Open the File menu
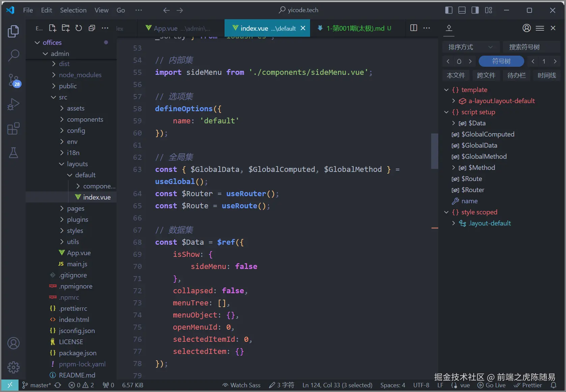Image resolution: width=566 pixels, height=392 pixels. (28, 10)
